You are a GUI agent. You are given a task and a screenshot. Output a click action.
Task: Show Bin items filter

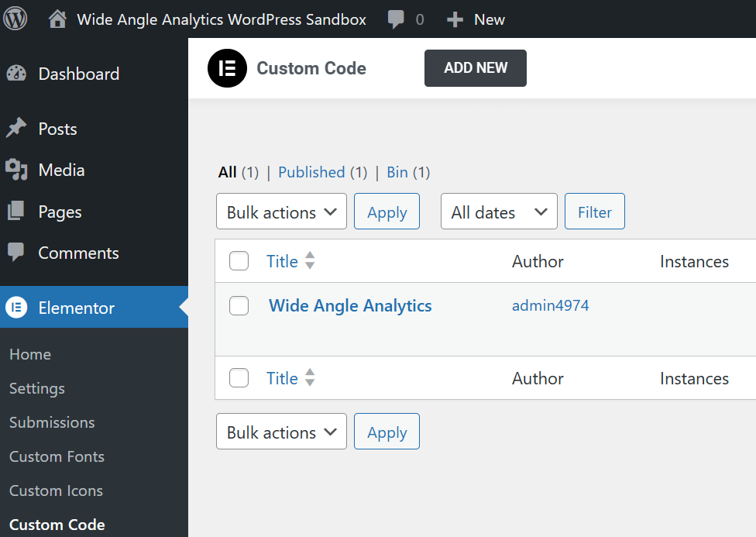click(397, 172)
